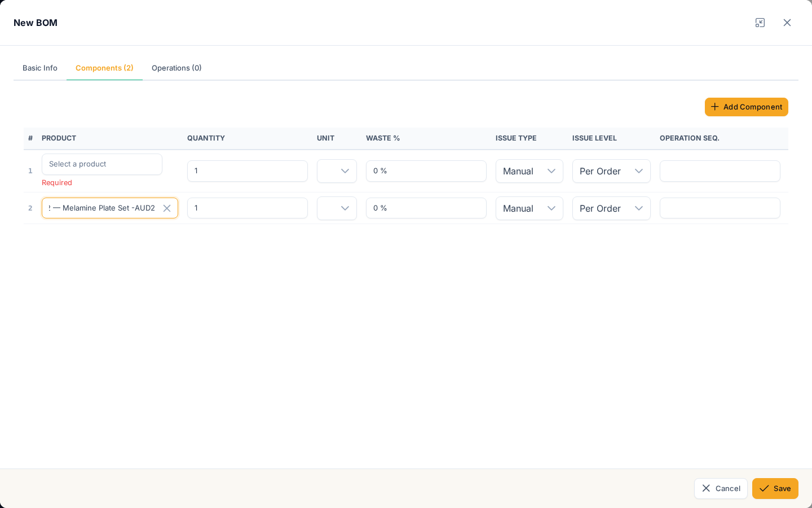Cancel the new BOM
The image size is (812, 508).
coord(721,489)
